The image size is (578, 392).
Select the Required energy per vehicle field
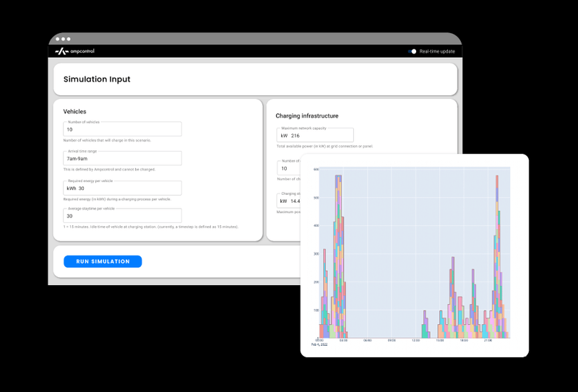[122, 188]
